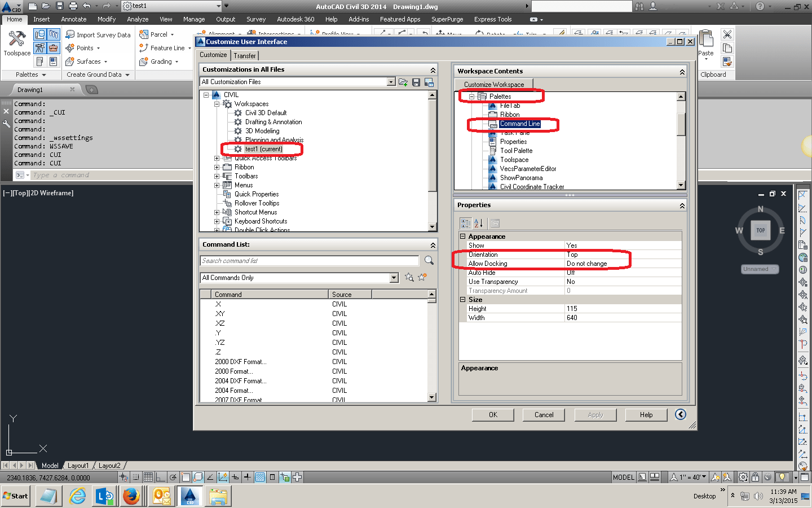812x508 pixels.
Task: Open Firefox from the Windows taskbar
Action: [x=131, y=496]
